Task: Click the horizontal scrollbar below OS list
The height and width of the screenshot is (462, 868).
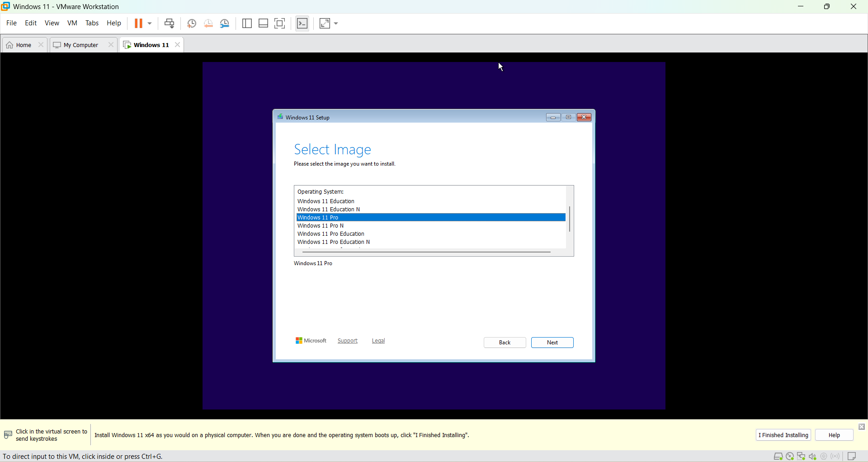Action: point(426,252)
